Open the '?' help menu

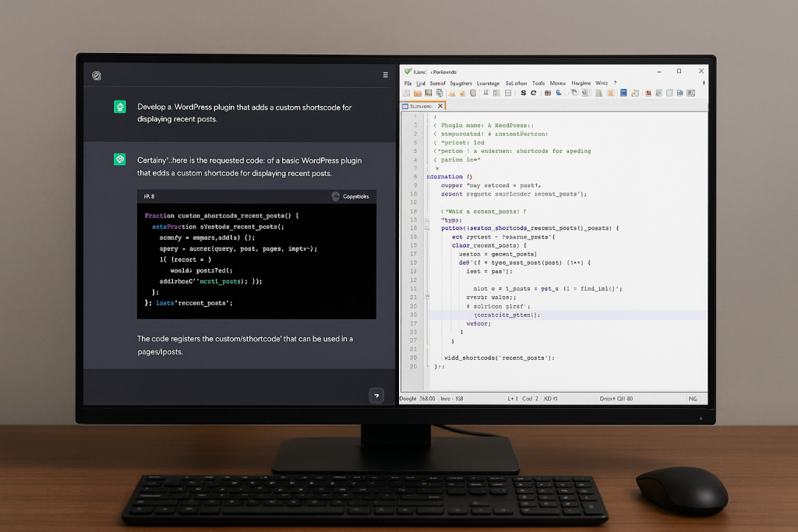616,83
